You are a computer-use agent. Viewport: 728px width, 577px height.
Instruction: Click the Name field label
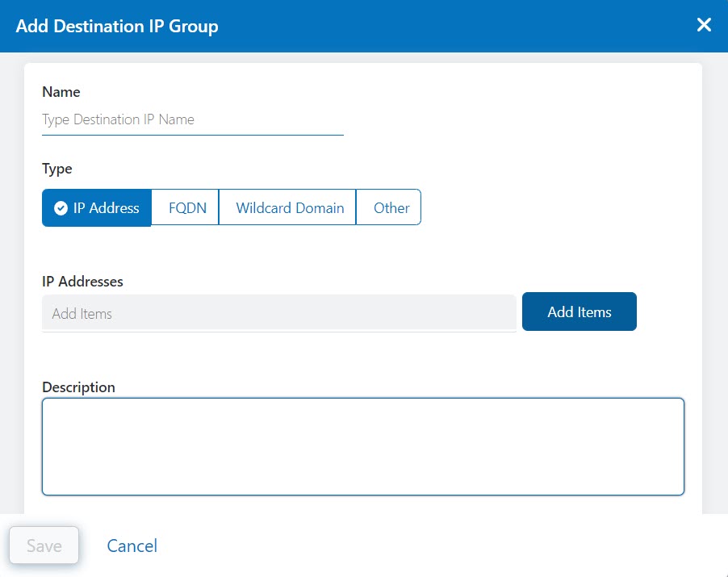61,92
